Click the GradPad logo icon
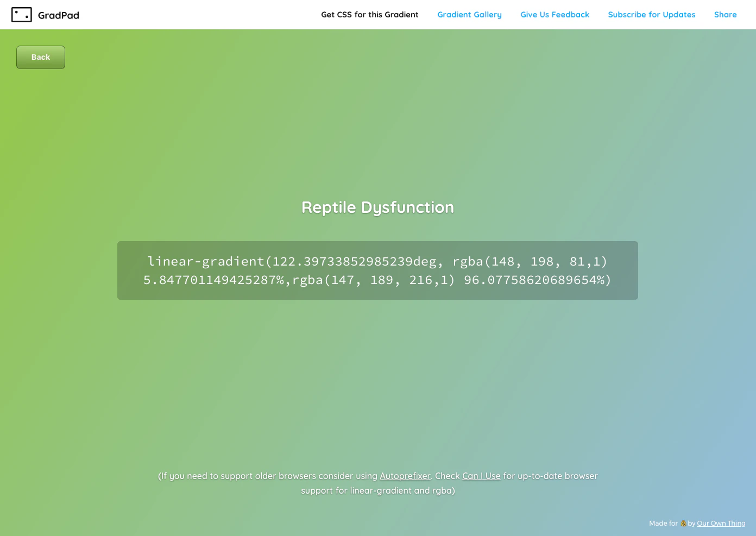 (x=22, y=15)
